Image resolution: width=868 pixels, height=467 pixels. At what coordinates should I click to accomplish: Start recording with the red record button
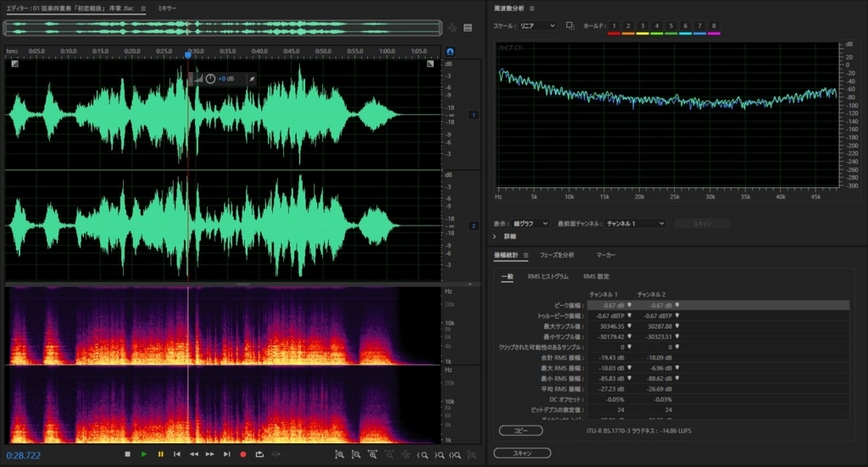pyautogui.click(x=243, y=454)
